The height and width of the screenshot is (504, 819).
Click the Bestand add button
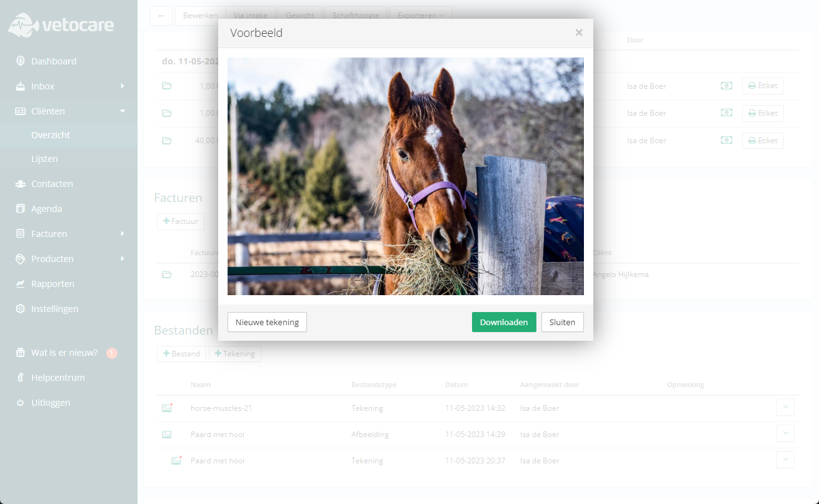tap(181, 354)
